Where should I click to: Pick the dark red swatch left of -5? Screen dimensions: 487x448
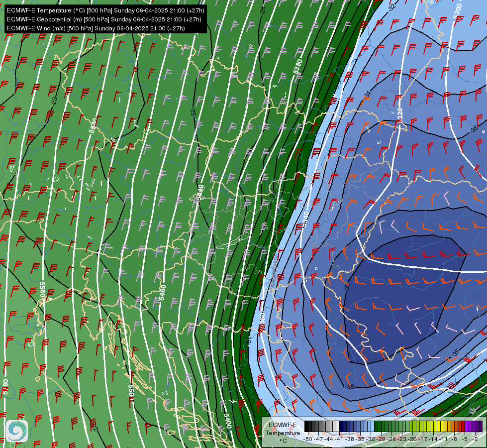pos(464,426)
